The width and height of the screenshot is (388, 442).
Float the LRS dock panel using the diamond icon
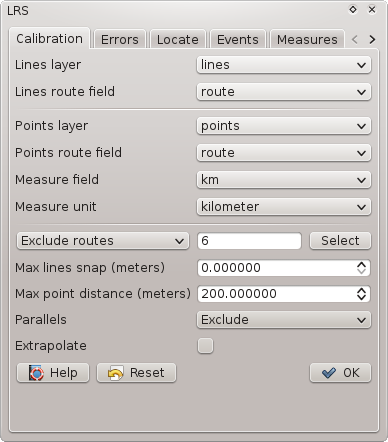pos(353,10)
